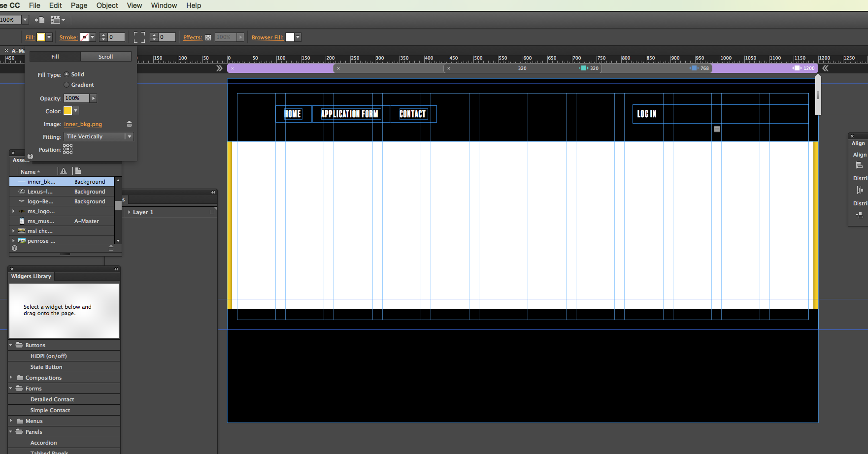Click the trash icon in the Assets panel
The width and height of the screenshot is (868, 454).
(x=111, y=248)
